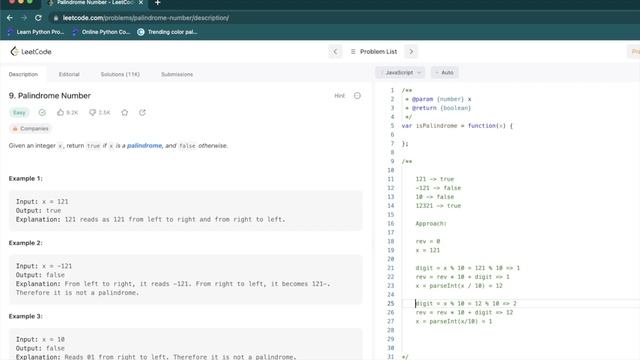The height and width of the screenshot is (360, 640).
Task: Go back with browser back arrow
Action: point(10,18)
